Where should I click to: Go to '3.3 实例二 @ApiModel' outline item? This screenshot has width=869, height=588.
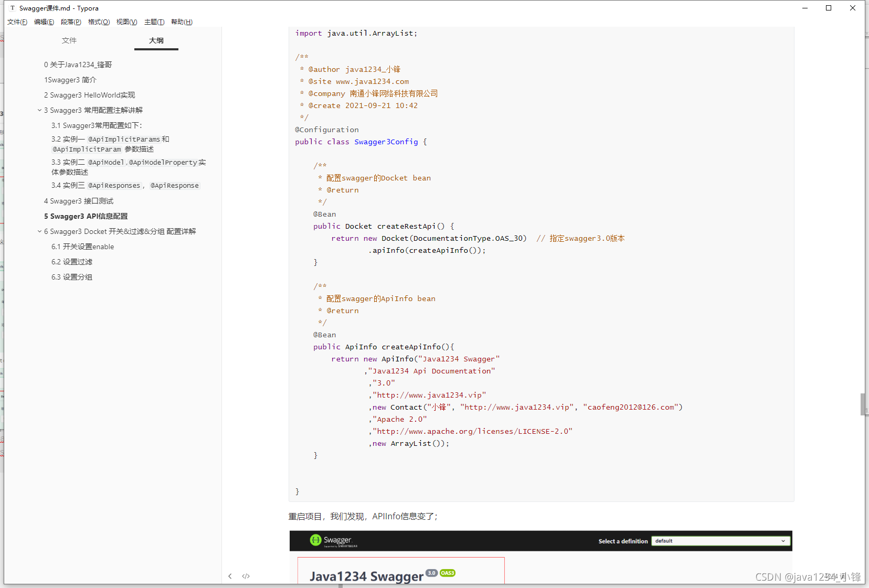coord(129,167)
